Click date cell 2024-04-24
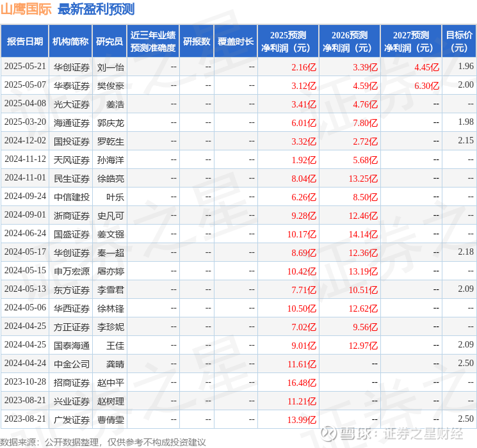Image resolution: width=477 pixels, height=448 pixels. pyautogui.click(x=25, y=363)
